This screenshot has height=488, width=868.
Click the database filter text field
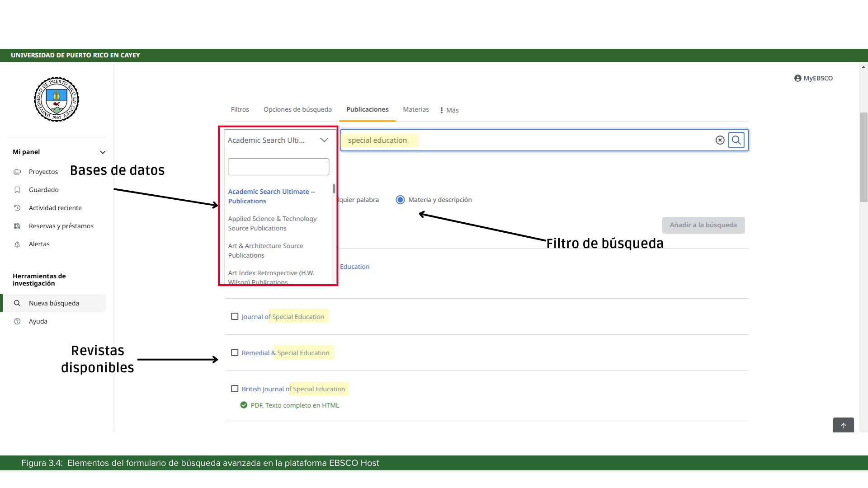(x=278, y=167)
